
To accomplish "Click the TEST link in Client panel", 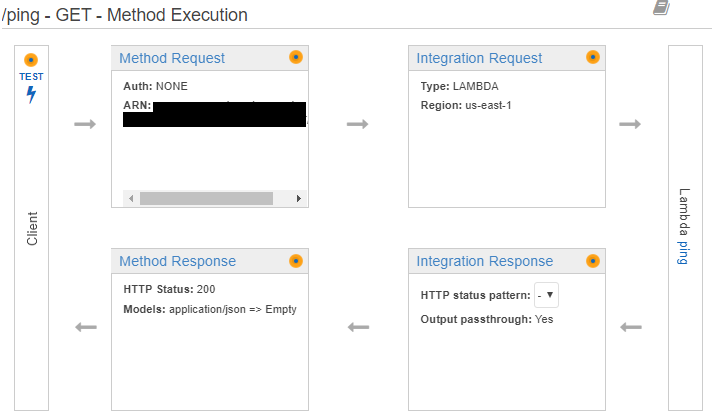I will pyautogui.click(x=31, y=76).
